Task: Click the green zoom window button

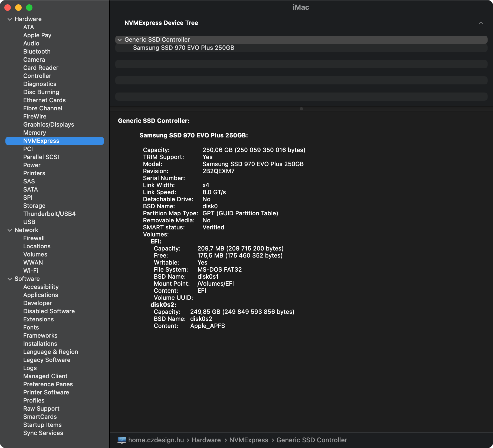Action: click(x=29, y=8)
